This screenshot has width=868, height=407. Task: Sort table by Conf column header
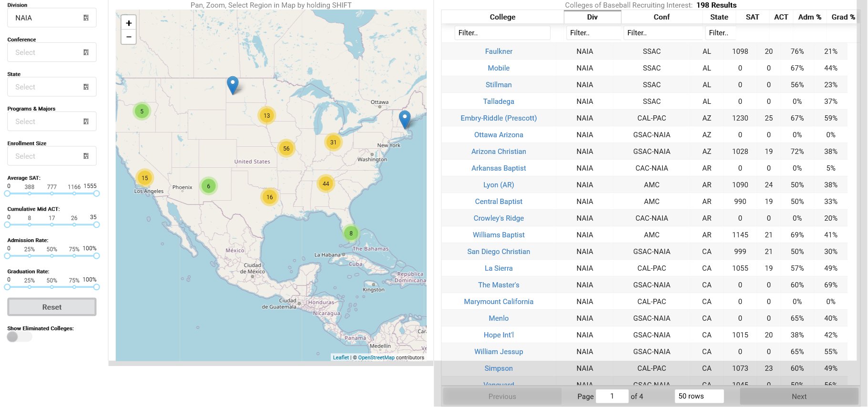(662, 17)
